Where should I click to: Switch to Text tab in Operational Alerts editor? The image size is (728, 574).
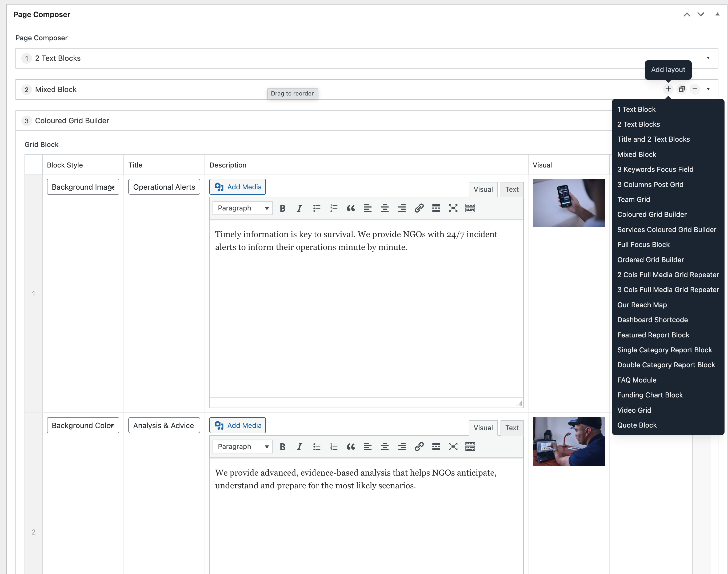pyautogui.click(x=512, y=190)
